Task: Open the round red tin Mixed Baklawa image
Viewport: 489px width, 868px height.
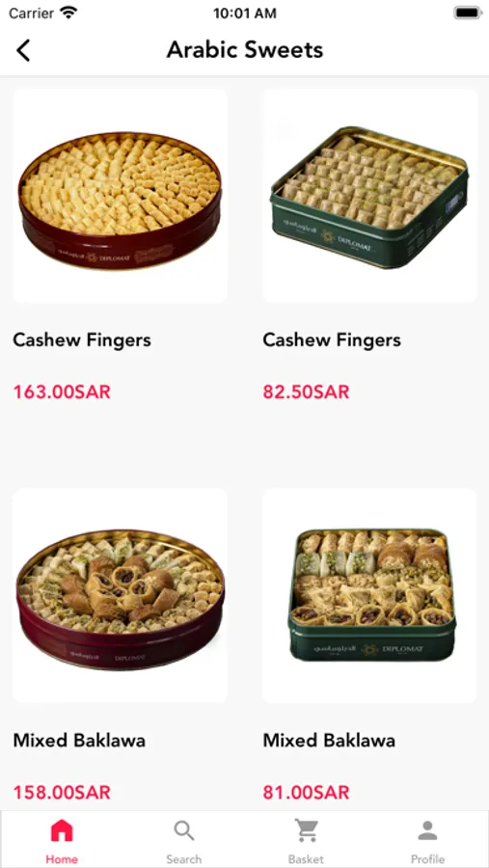Action: (120, 595)
